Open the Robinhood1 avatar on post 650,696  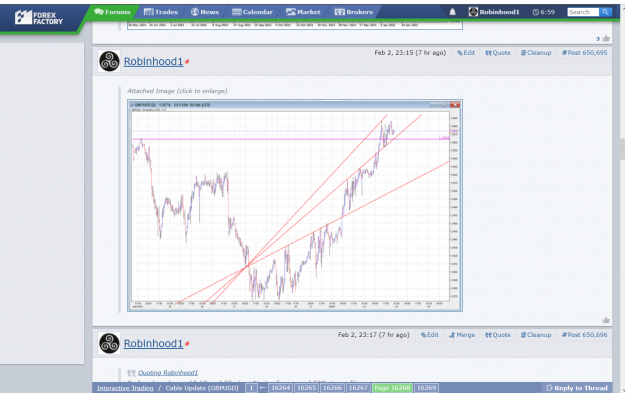109,343
